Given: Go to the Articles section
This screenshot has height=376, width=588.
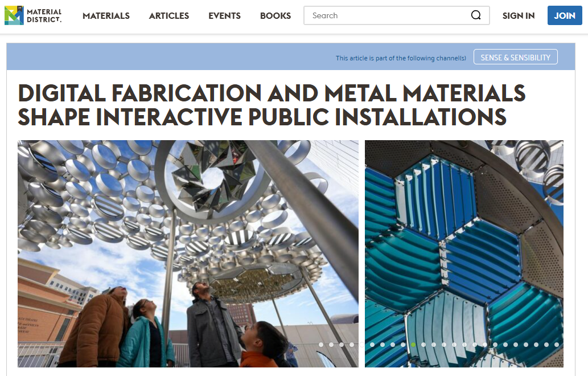Looking at the screenshot, I should click(168, 16).
